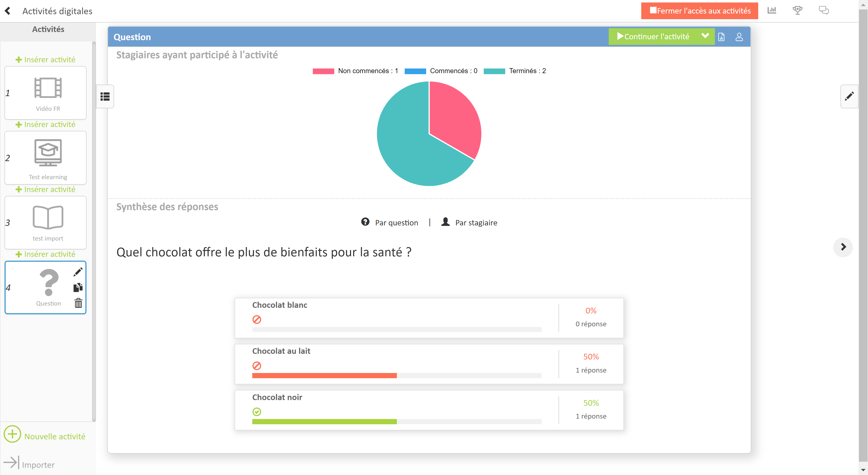Click the Chocolat blanc empty progress bar
This screenshot has height=475, width=868.
pyautogui.click(x=397, y=330)
